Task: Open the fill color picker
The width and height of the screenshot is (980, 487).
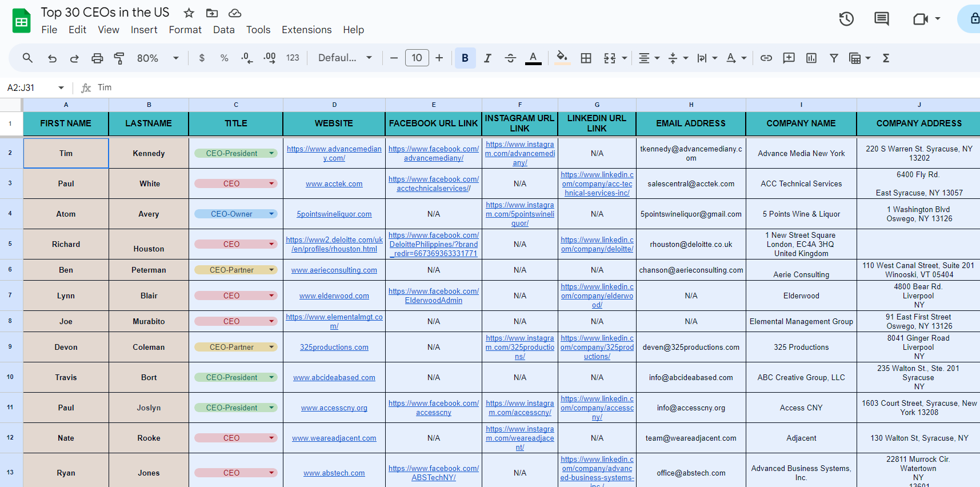Action: click(562, 58)
